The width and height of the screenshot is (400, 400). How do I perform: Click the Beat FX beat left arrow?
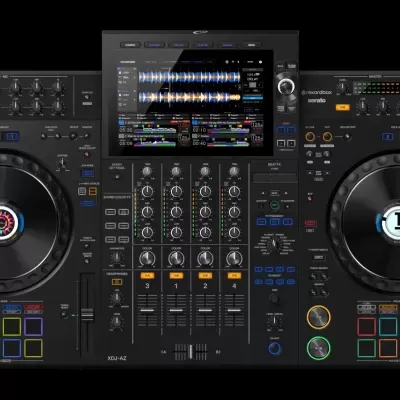click(263, 193)
